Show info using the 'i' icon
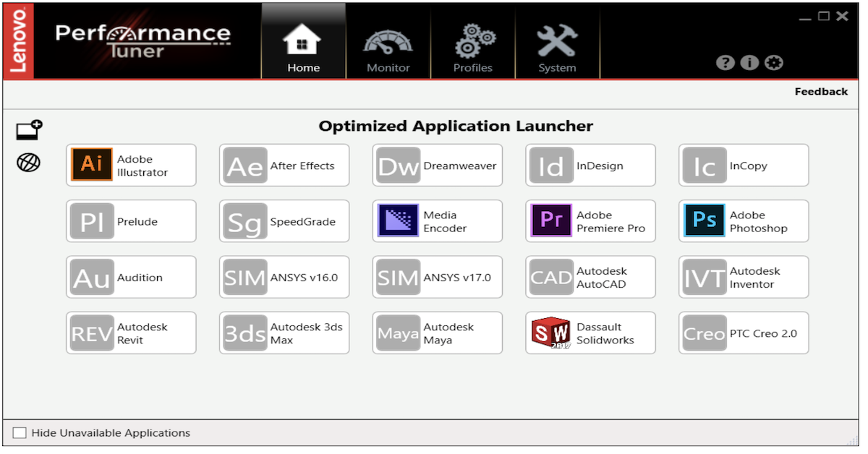 (x=749, y=63)
